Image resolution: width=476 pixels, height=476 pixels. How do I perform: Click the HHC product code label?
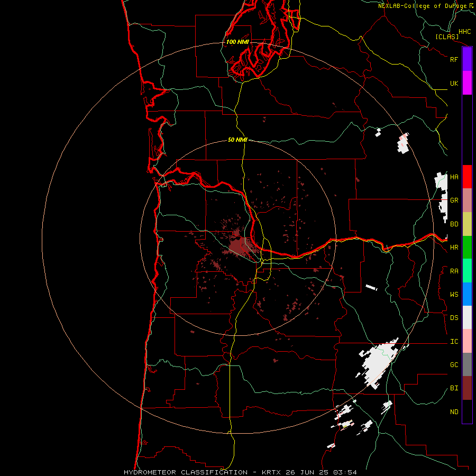coord(465,32)
